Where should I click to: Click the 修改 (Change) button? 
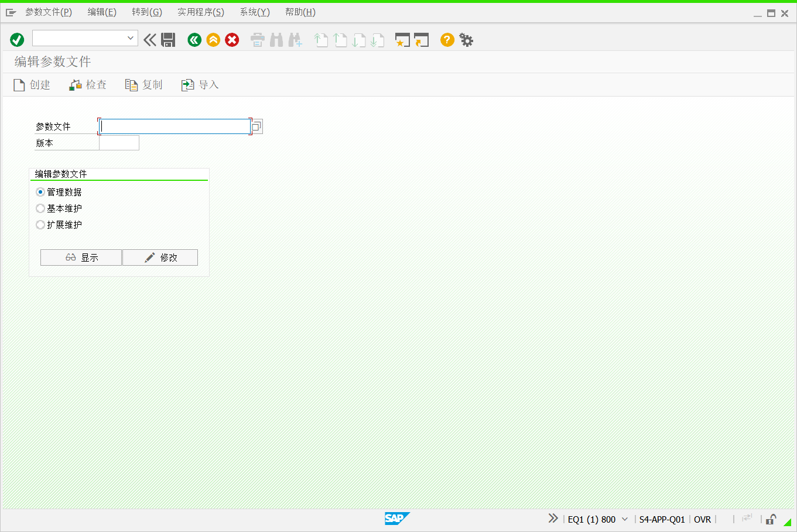click(160, 258)
